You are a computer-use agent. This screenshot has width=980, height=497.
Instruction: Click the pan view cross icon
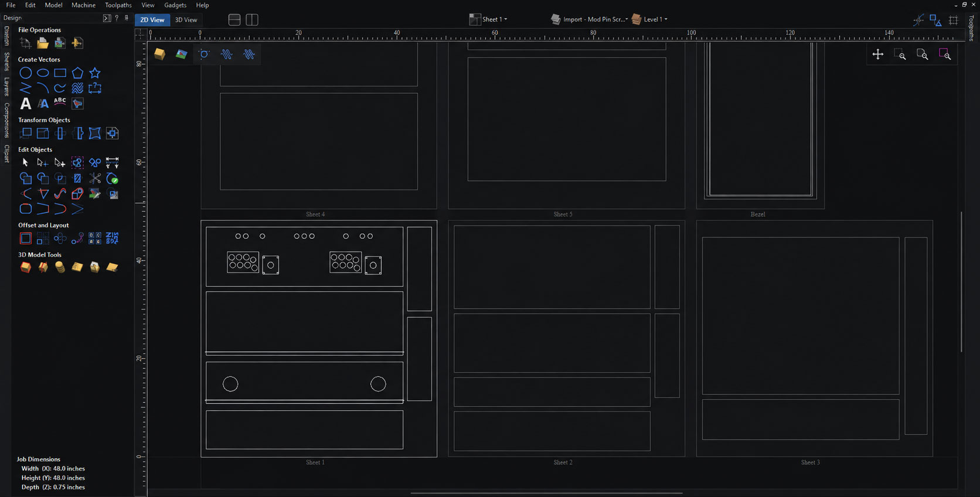click(878, 55)
